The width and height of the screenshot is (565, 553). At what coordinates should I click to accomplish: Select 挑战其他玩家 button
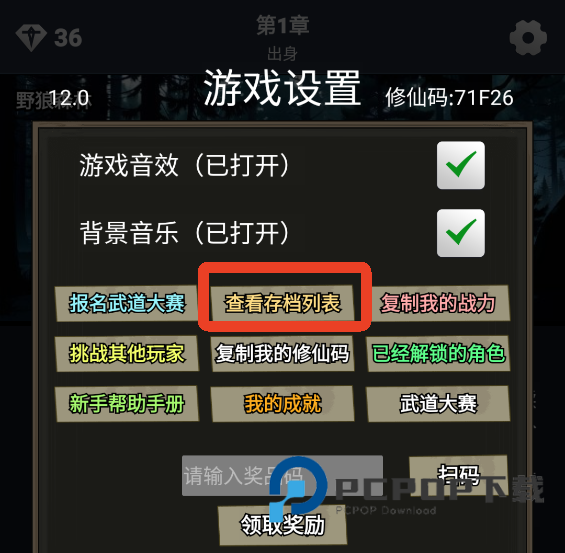tap(126, 353)
